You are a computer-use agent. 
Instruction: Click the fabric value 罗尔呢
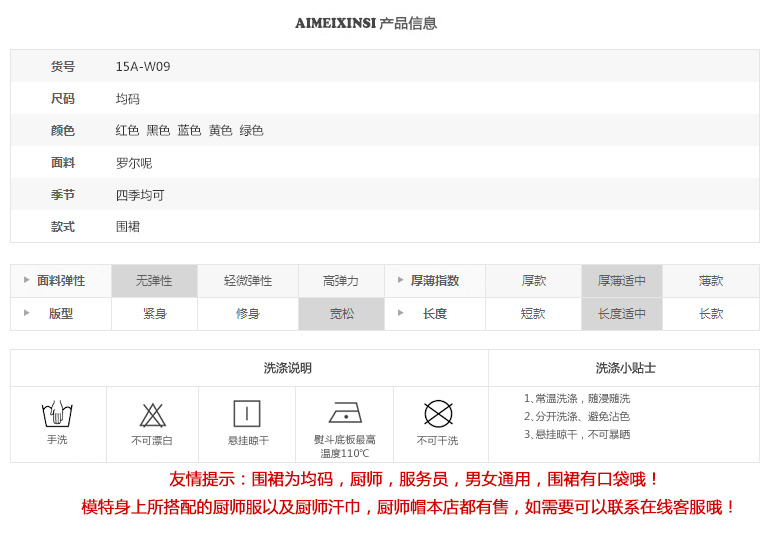[x=134, y=163]
